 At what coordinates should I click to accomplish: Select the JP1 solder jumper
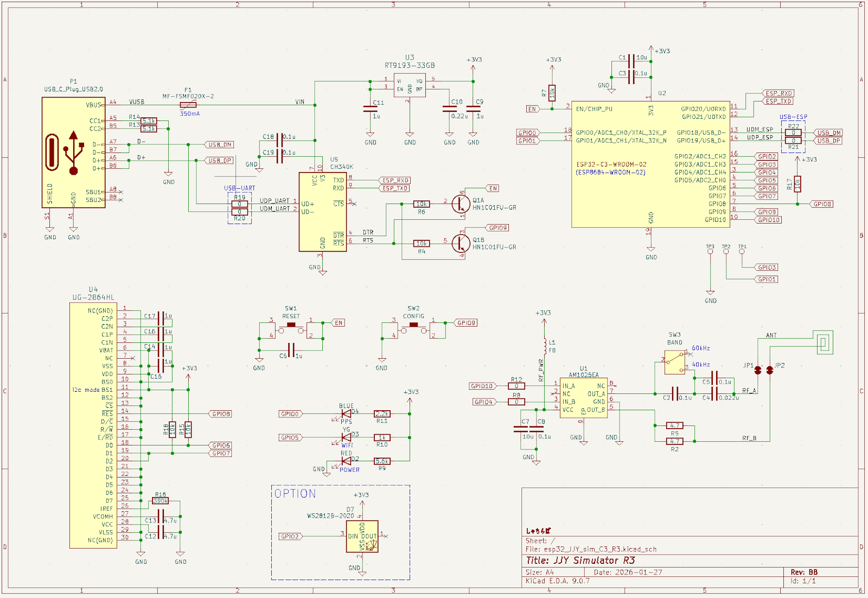tap(758, 370)
